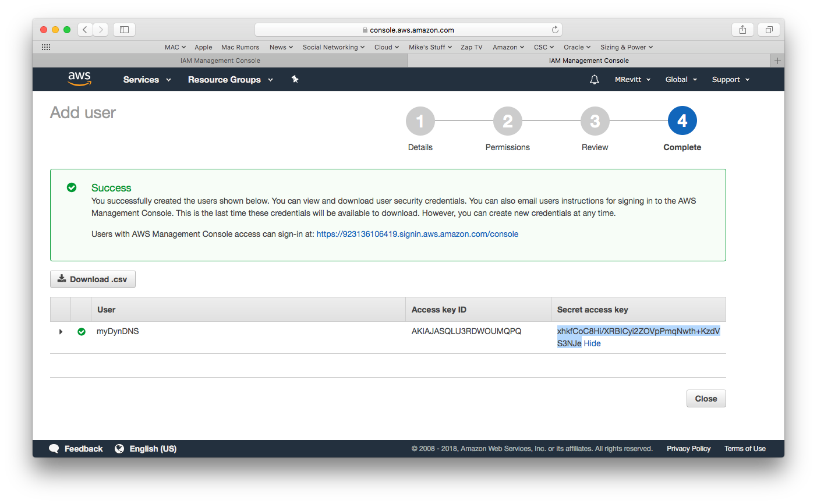The width and height of the screenshot is (817, 504).
Task: Toggle Safari sidebar button
Action: [124, 30]
